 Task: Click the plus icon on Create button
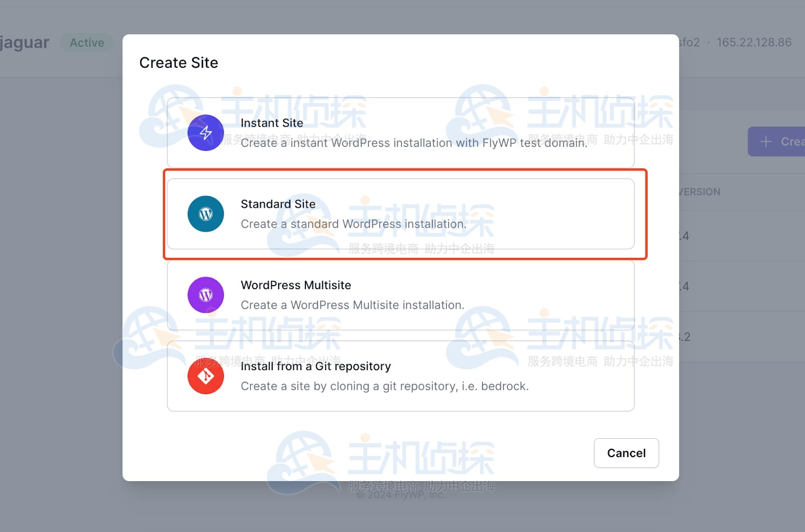point(766,142)
